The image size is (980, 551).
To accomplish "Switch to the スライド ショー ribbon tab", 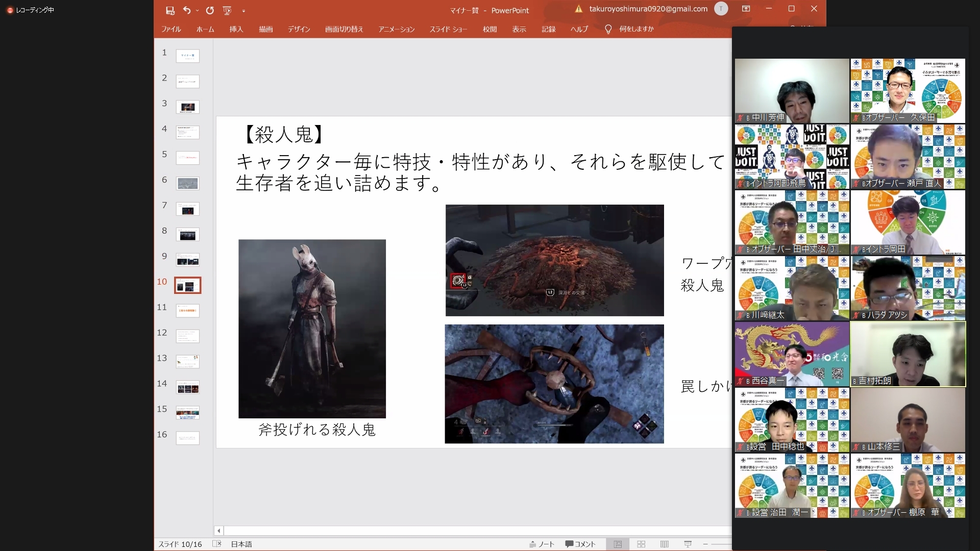I will click(448, 29).
